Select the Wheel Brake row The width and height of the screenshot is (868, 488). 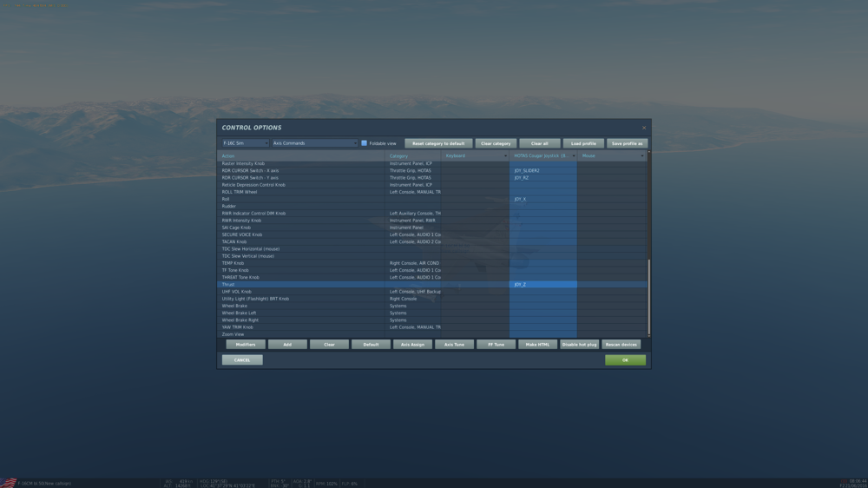(431, 307)
